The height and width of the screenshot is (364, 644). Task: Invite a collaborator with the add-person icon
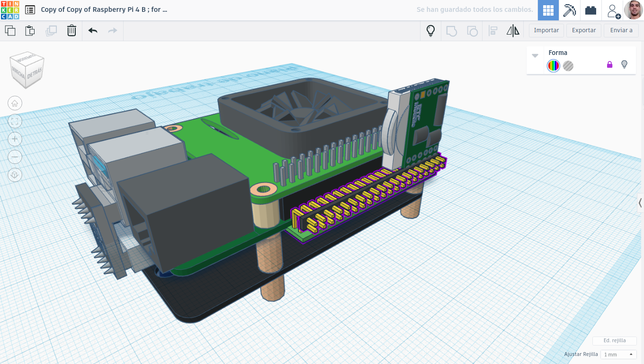click(x=614, y=10)
